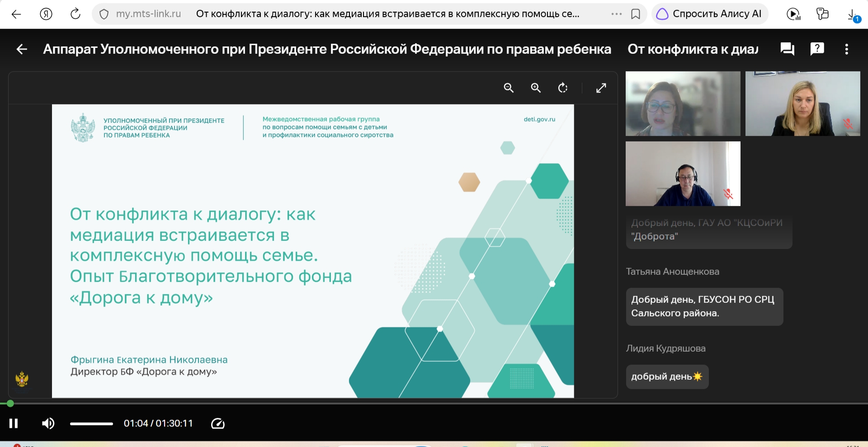Click the Спросить Алису AI button

(x=709, y=14)
